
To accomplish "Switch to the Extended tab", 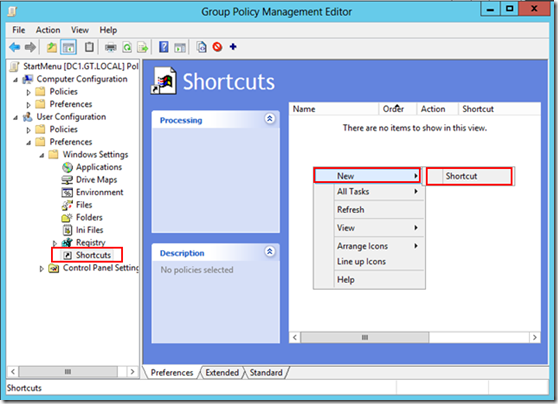I will (x=222, y=372).
